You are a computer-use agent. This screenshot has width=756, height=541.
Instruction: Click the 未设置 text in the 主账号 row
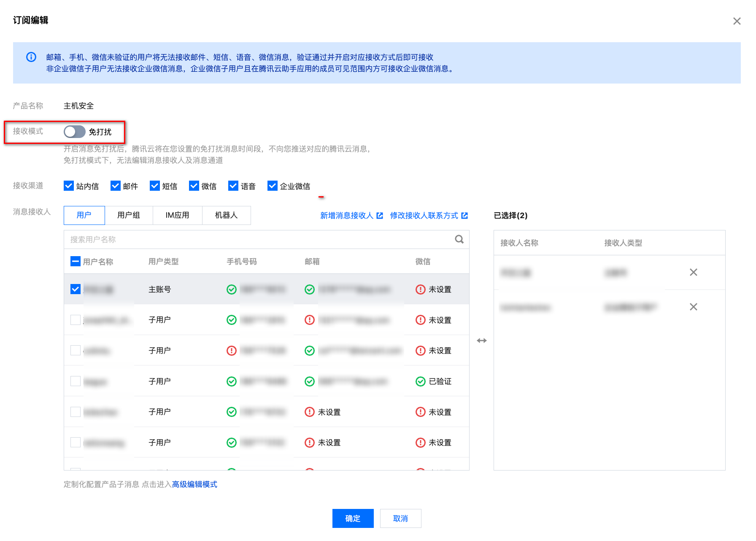click(440, 289)
